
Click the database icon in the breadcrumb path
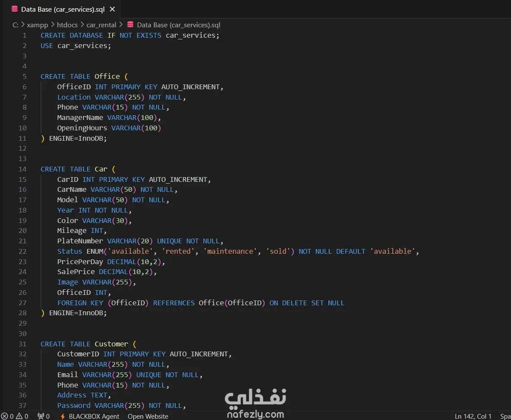pos(130,24)
